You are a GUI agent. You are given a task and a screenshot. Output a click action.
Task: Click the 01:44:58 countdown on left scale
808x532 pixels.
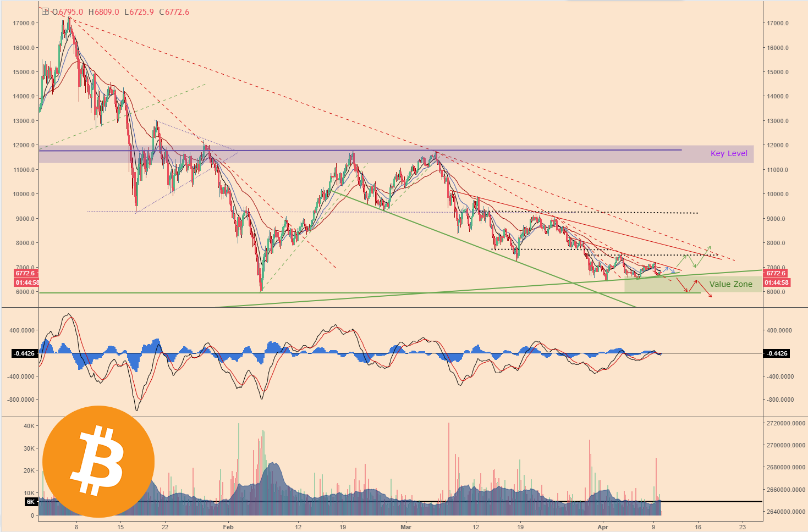(x=26, y=282)
